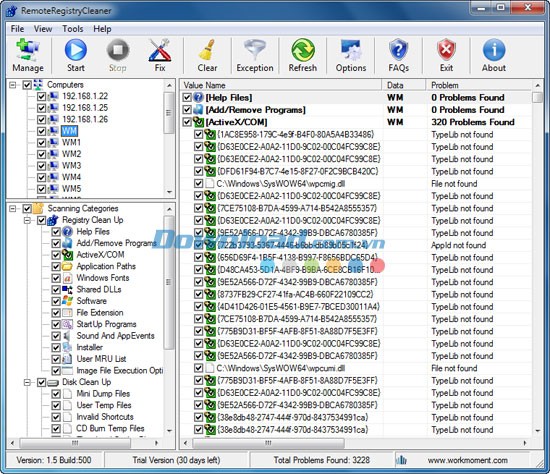This screenshot has width=550, height=474.
Task: Select the CD Burn Temp Files item
Action: pos(110,428)
